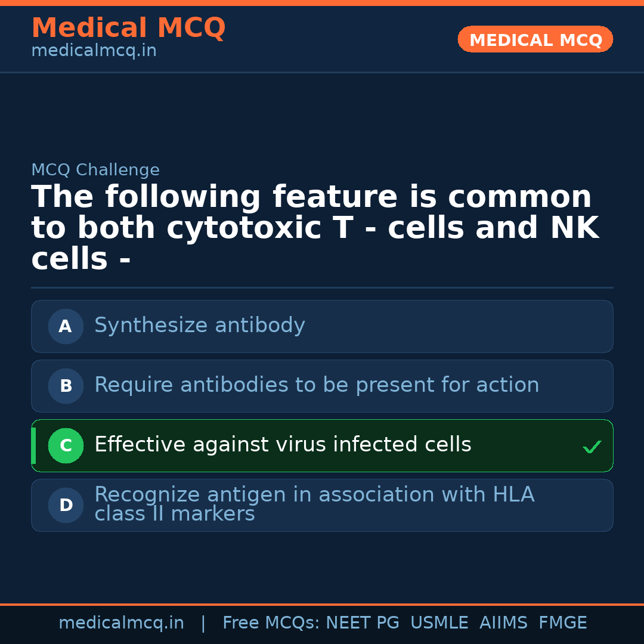Click the question text about cytotoxic T-cells
644x644 pixels.
[x=315, y=228]
